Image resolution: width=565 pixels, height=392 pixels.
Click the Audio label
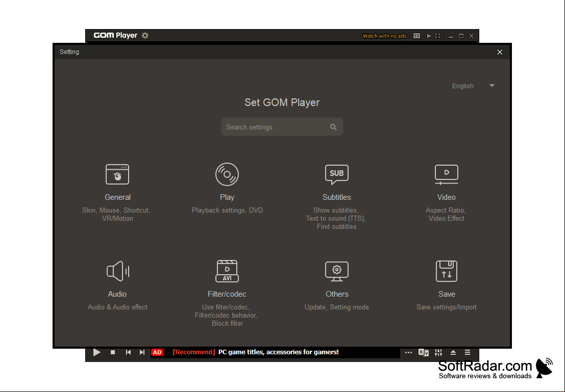tap(117, 294)
